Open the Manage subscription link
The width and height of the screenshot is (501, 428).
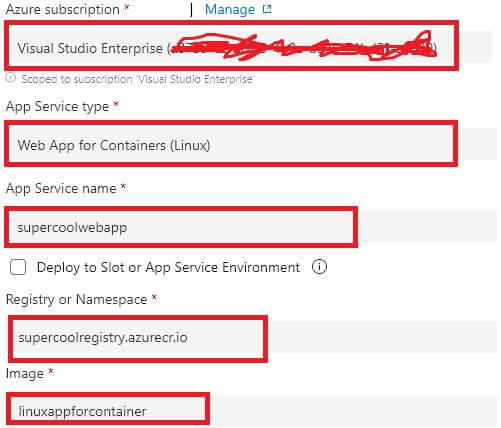[x=229, y=9]
